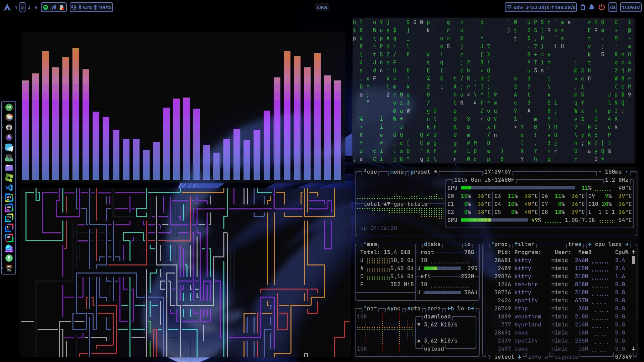This screenshot has width=644, height=362.
Task: Open the concentric circles app in dock
Action: tap(9, 127)
